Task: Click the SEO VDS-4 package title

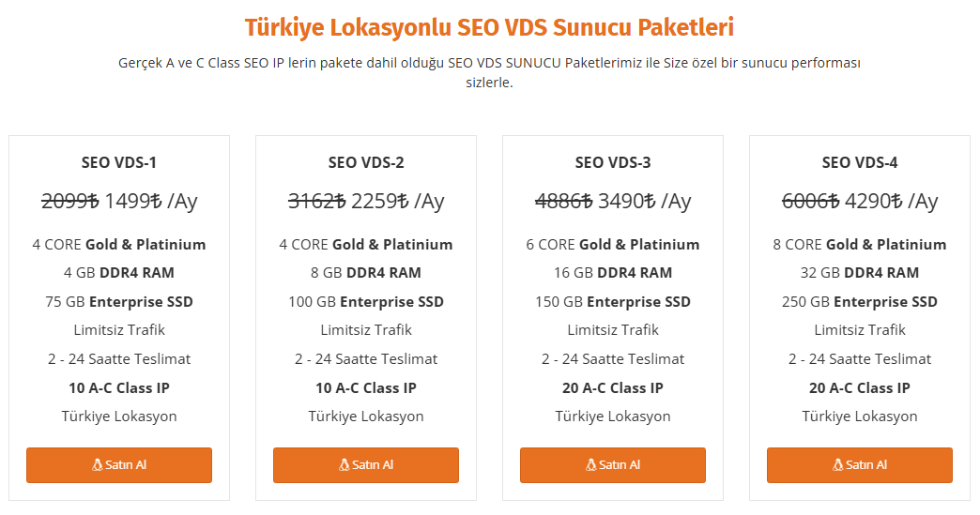Action: pos(859,163)
